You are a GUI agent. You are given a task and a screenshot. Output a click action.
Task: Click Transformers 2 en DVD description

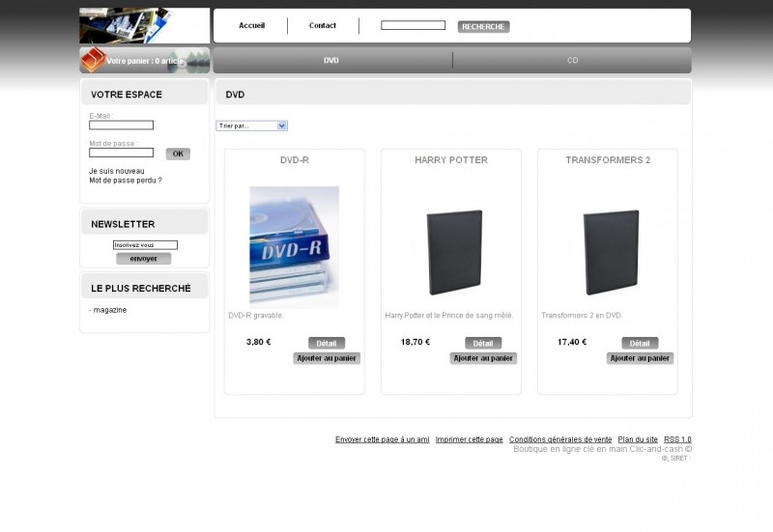[583, 316]
